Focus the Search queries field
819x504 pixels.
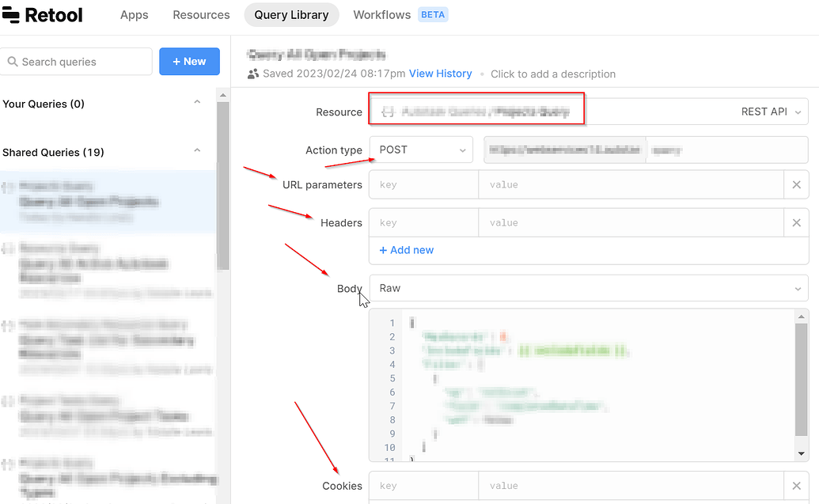tap(76, 62)
